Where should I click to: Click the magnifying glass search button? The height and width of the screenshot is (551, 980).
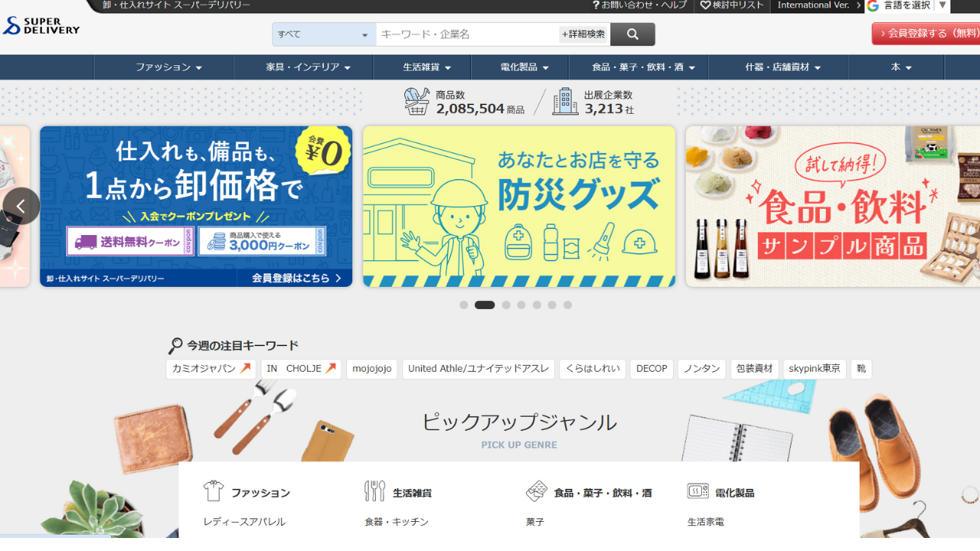632,34
